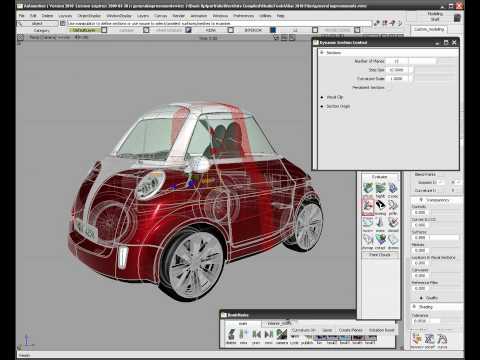This screenshot has height=360, width=480.
Task: Click the middle icon at control panel bottom
Action: coord(429,339)
